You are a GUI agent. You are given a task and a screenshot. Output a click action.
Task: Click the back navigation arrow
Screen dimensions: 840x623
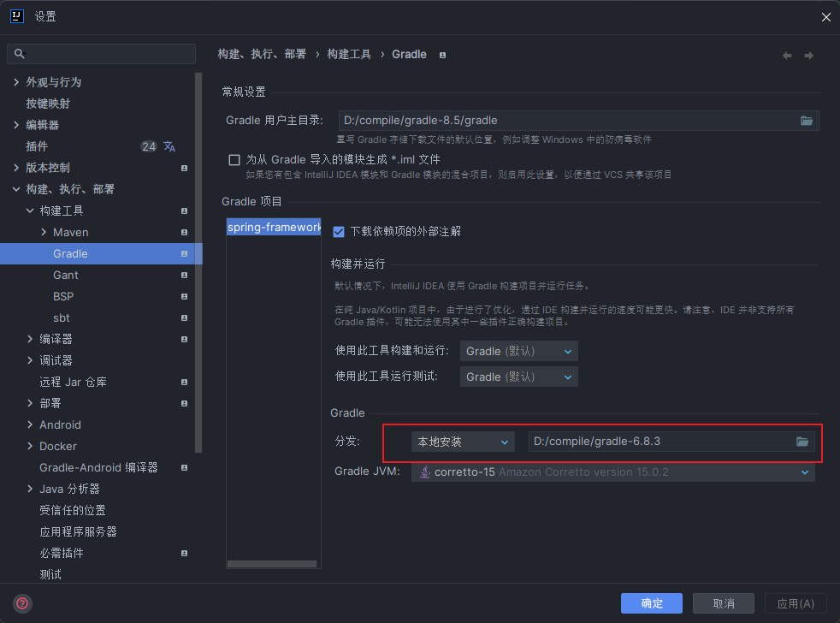(x=787, y=56)
